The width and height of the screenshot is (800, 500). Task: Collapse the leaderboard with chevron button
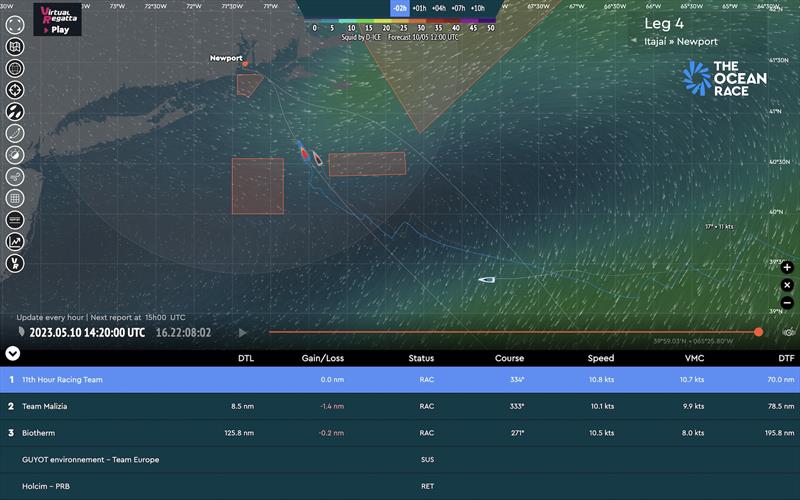coord(13,353)
